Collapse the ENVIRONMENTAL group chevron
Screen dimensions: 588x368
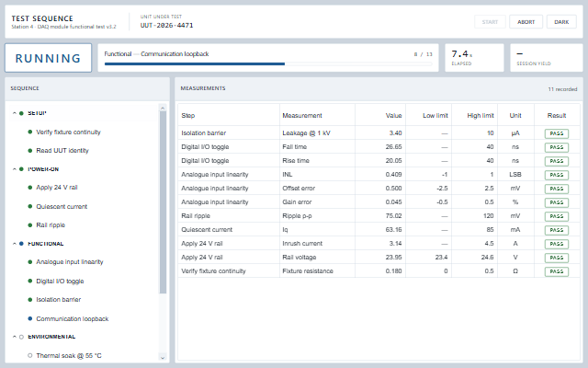click(x=15, y=337)
